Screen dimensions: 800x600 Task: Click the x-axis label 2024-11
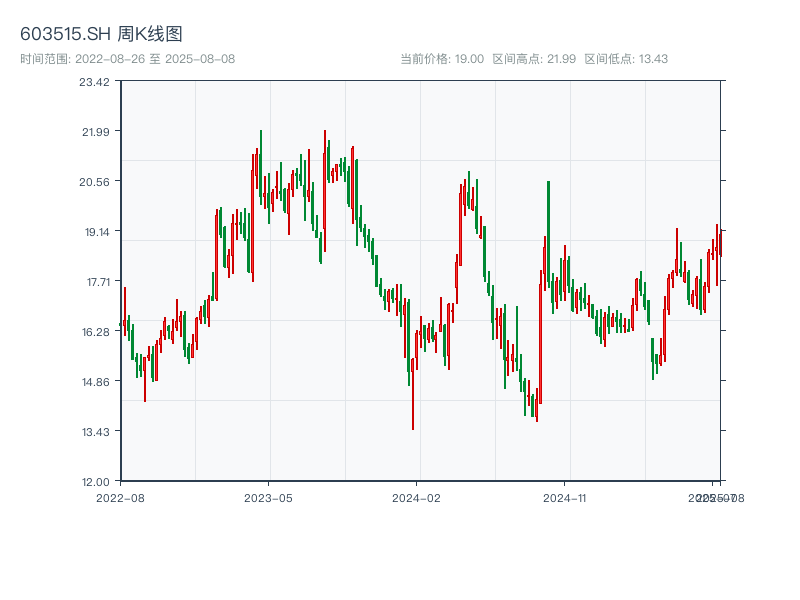pyautogui.click(x=565, y=498)
